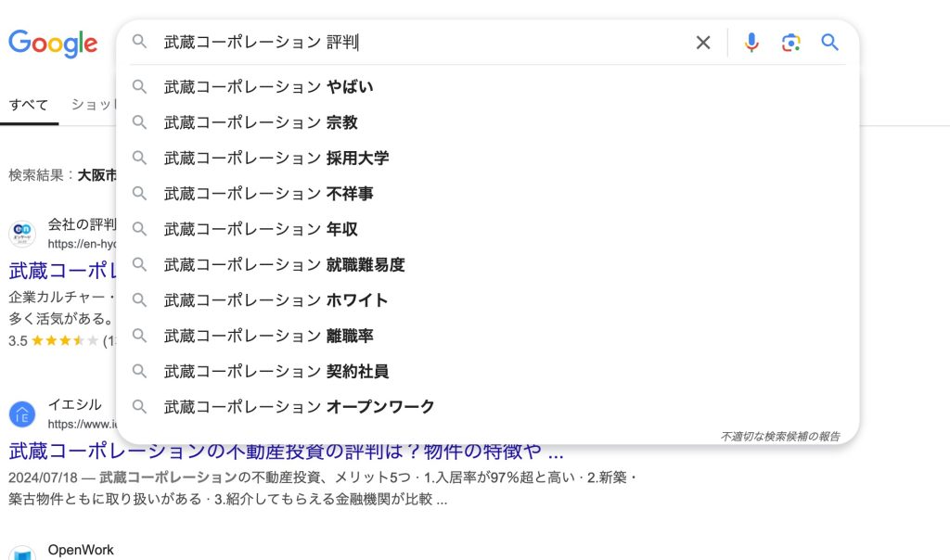Select the 採用大学 suggestion
950x560 pixels.
tap(276, 158)
